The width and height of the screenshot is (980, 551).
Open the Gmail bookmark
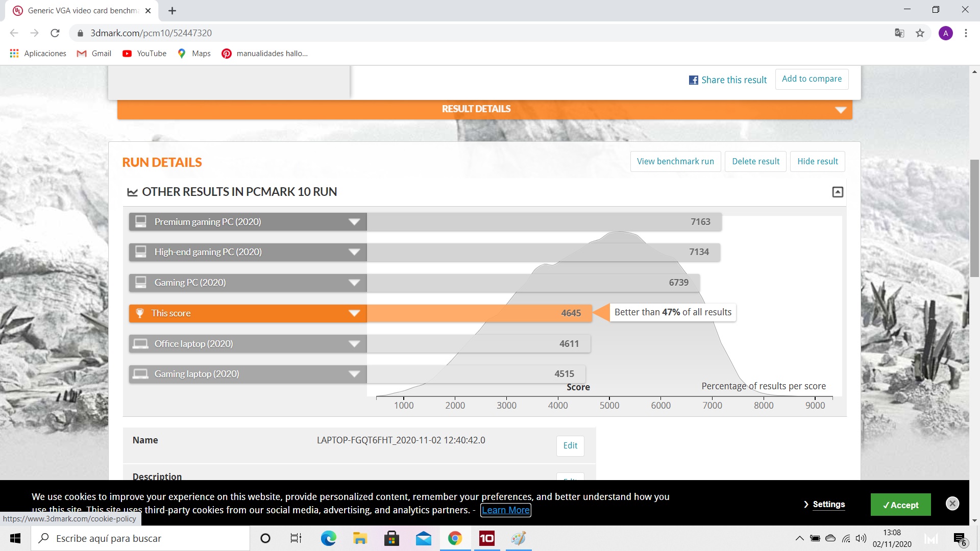tap(94, 54)
